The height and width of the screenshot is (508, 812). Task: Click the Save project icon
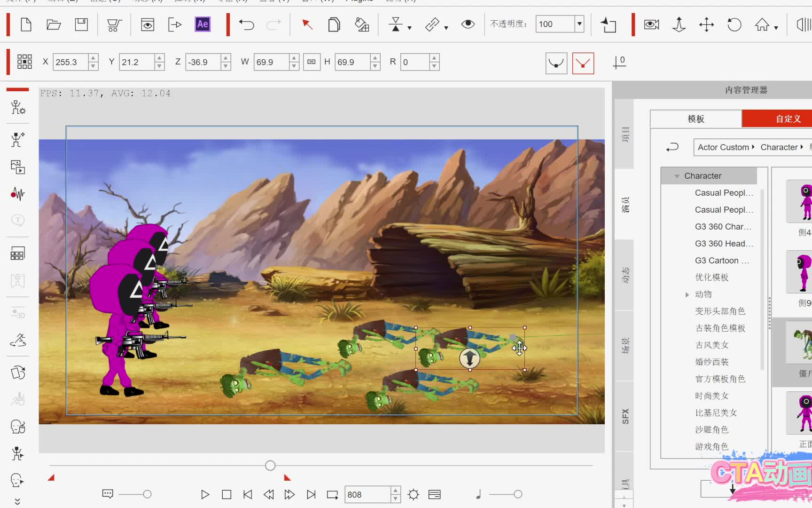81,24
